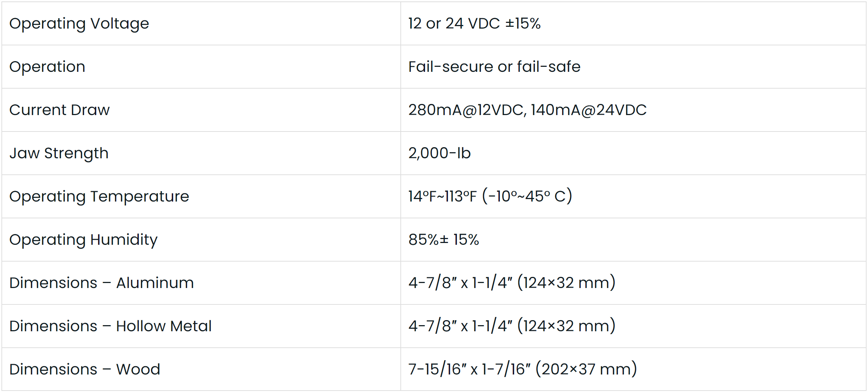
Task: Select the "14°F~113°F (-10°~45° C)" value
Action: (x=490, y=197)
